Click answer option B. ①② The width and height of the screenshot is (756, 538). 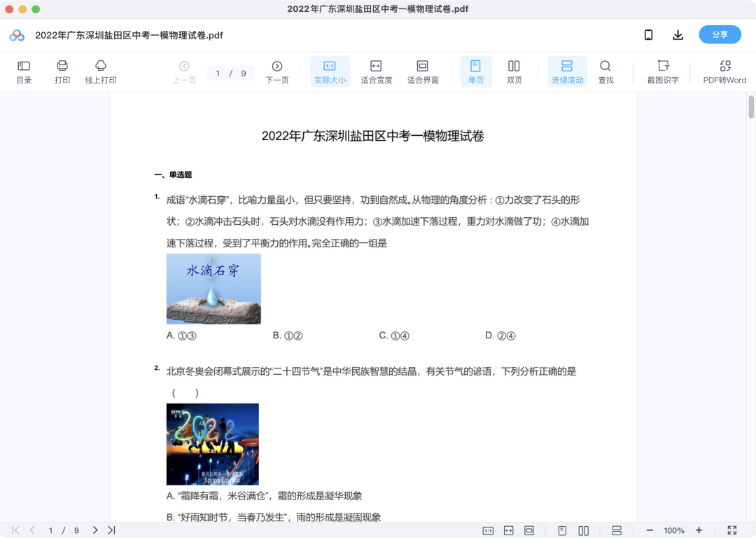pyautogui.click(x=288, y=336)
